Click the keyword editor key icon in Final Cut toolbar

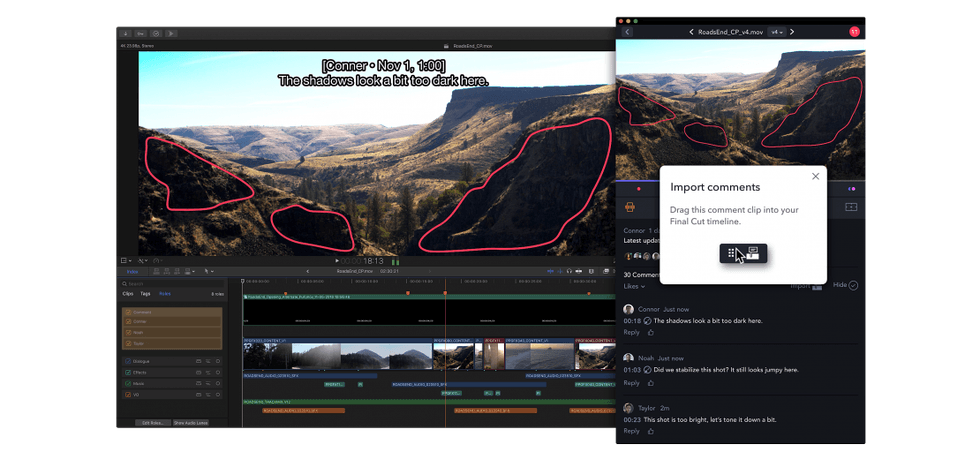pyautogui.click(x=141, y=33)
